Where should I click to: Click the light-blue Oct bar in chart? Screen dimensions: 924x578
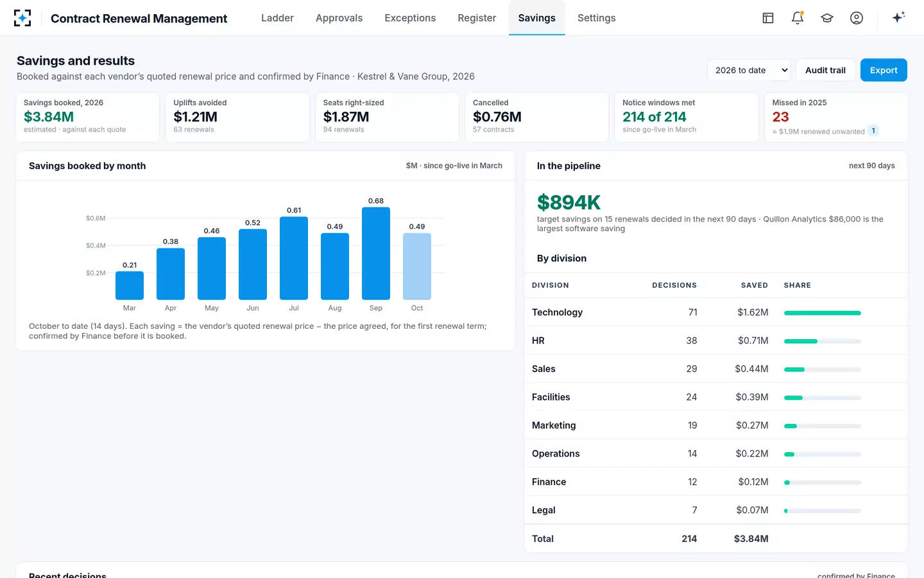(x=417, y=267)
